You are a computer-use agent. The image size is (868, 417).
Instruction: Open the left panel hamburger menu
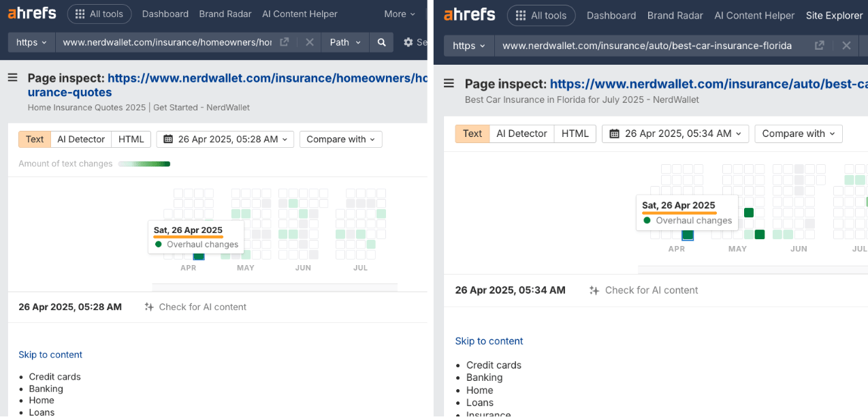click(x=12, y=78)
